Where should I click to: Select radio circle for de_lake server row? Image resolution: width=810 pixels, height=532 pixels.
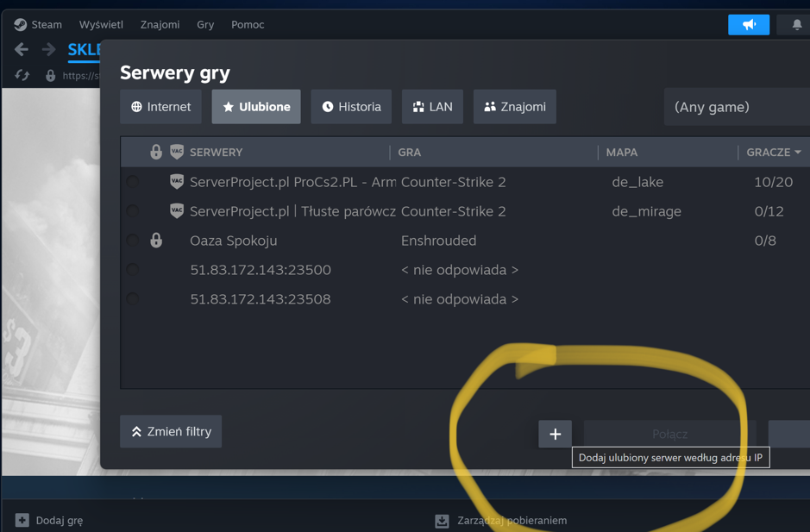pos(133,182)
